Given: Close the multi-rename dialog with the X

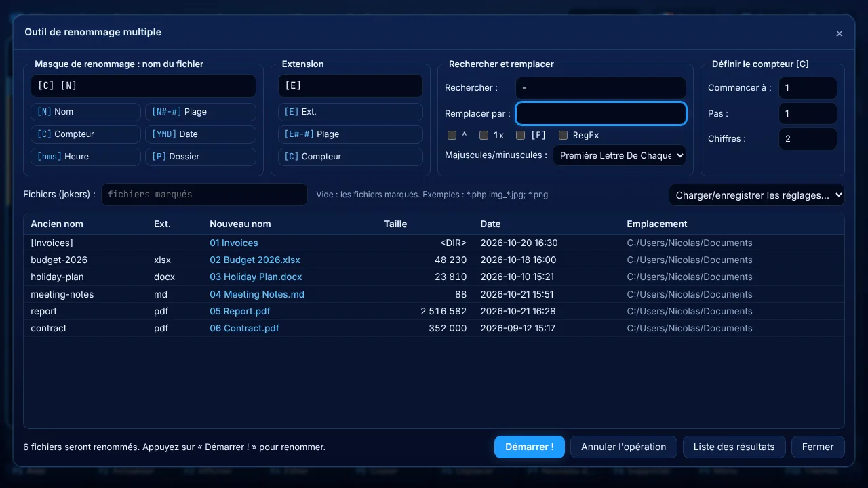Looking at the screenshot, I should tap(839, 33).
